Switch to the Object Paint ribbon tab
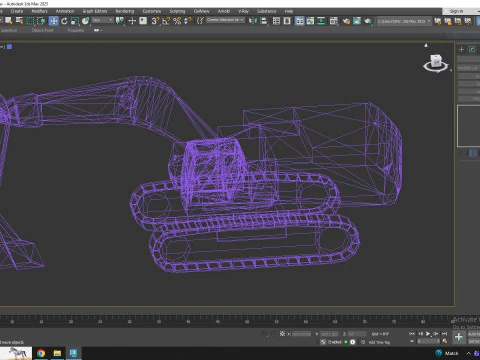Image resolution: width=480 pixels, height=360 pixels. pos(42,30)
